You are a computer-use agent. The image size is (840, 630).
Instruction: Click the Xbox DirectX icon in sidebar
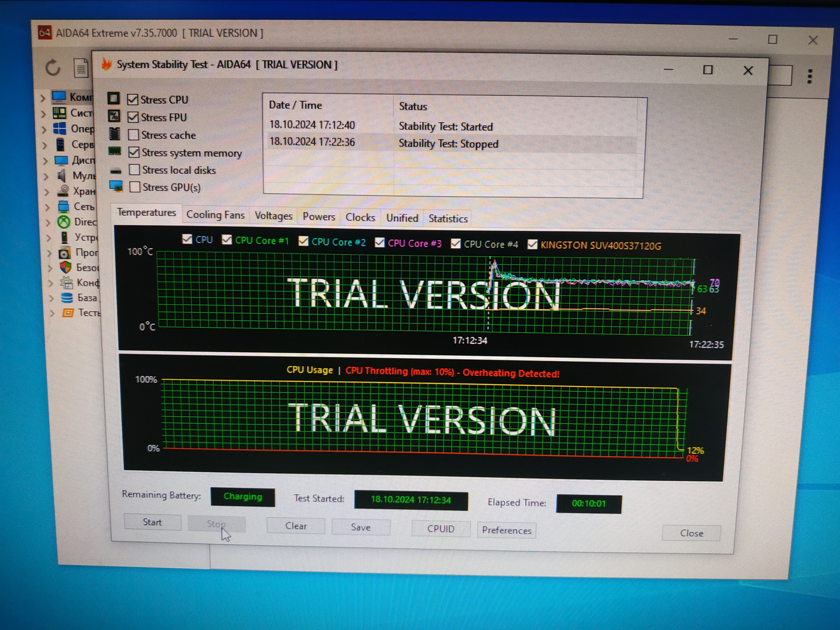pyautogui.click(x=64, y=222)
